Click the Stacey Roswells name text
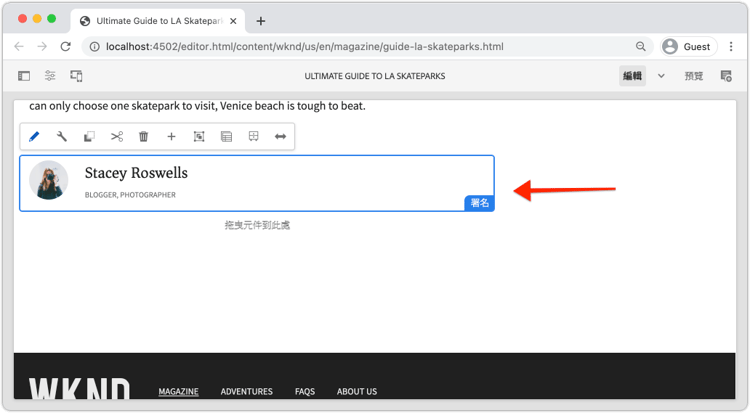Screen dimensions: 750x413 [x=136, y=173]
